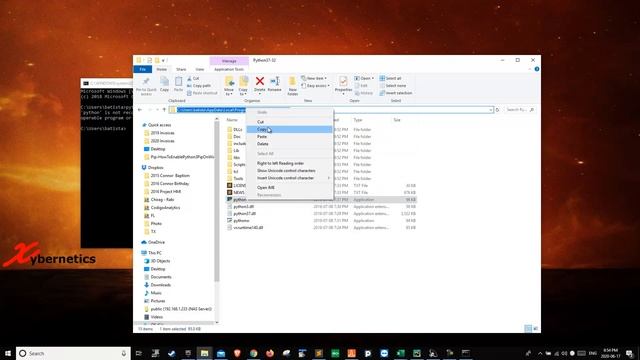Open the ribbon Open dropdown
640x360 pixels.
pos(364,78)
